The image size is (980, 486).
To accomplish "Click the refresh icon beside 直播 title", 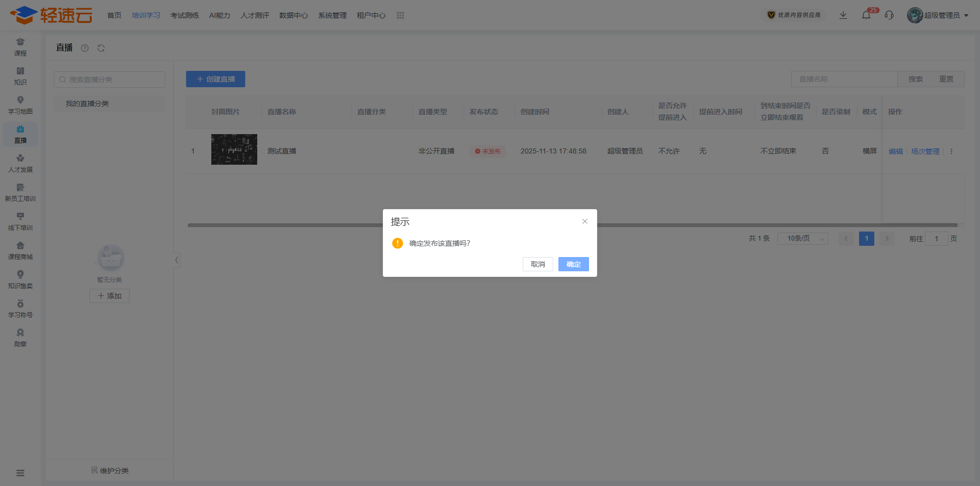I will pos(101,48).
